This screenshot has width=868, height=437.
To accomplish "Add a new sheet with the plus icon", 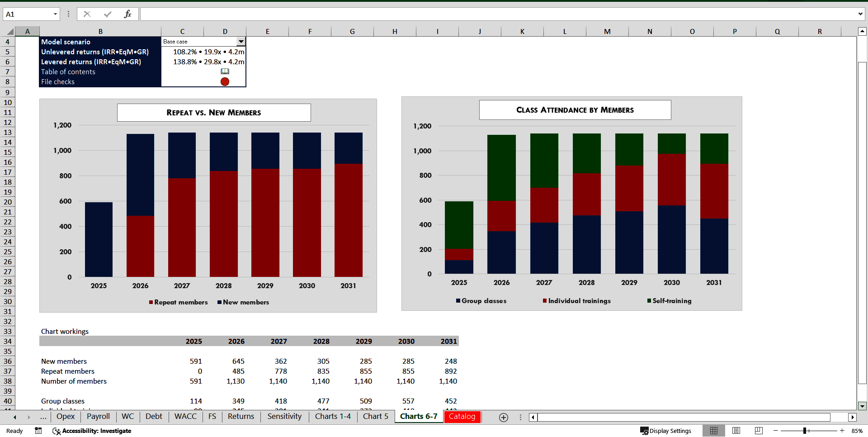I will coord(504,417).
